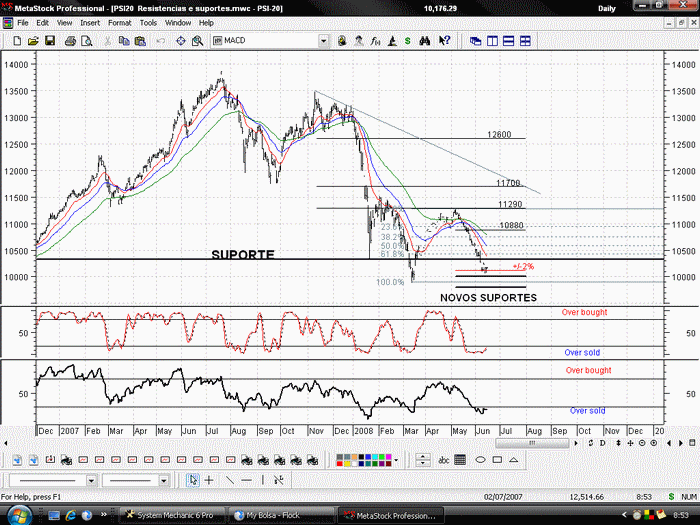Open the Format menu

(120, 23)
